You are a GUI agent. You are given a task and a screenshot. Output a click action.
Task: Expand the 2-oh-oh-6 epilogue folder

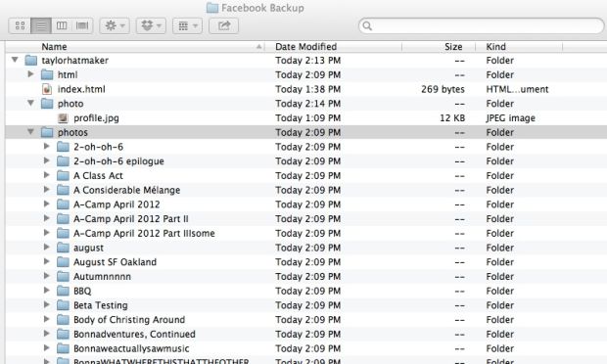click(47, 160)
